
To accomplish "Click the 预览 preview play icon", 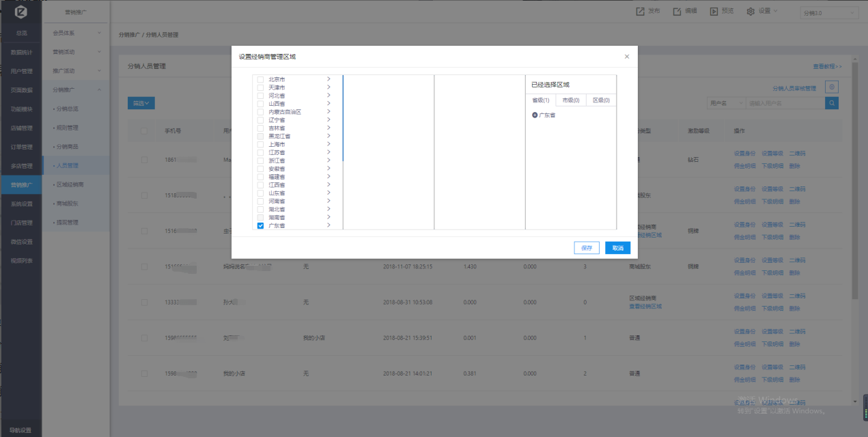I will click(x=714, y=11).
